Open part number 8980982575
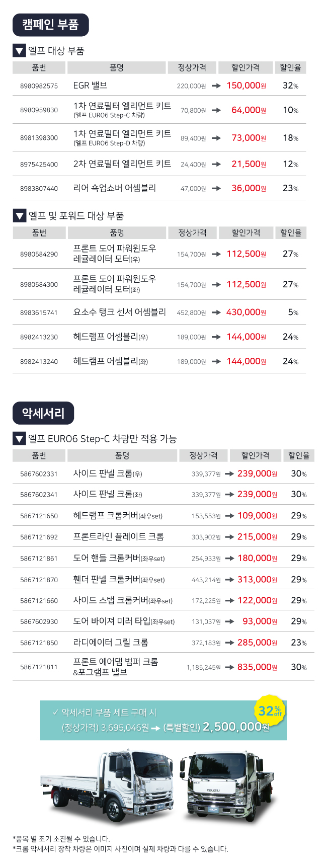The image size is (327, 868). click(x=39, y=86)
